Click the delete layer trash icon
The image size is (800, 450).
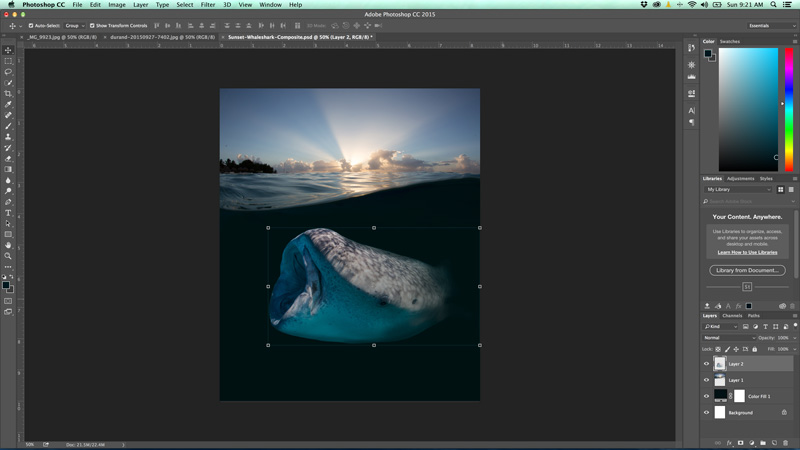[786, 442]
